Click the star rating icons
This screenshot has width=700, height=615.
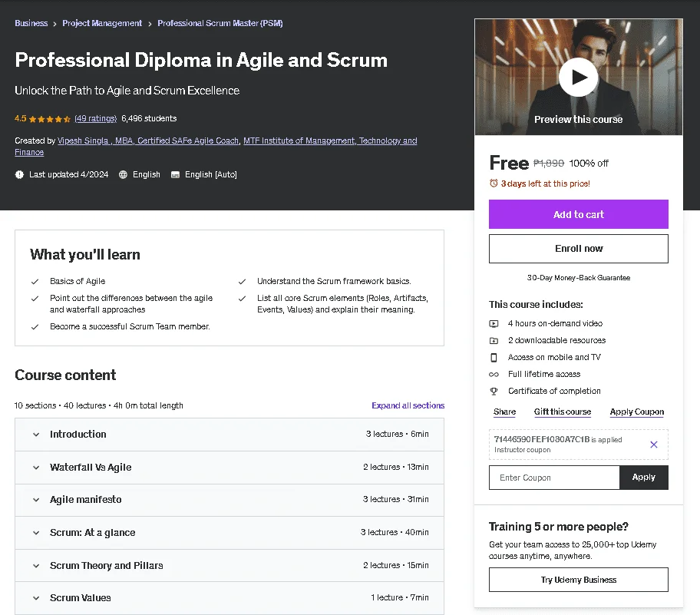coord(50,119)
